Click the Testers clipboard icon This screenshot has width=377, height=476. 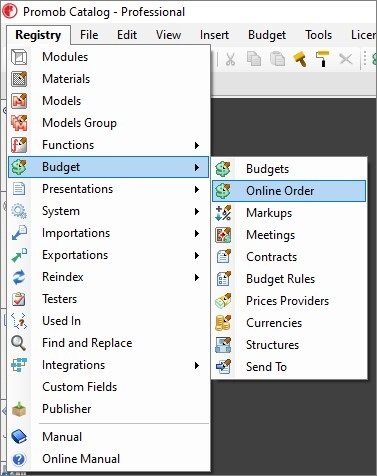[19, 299]
